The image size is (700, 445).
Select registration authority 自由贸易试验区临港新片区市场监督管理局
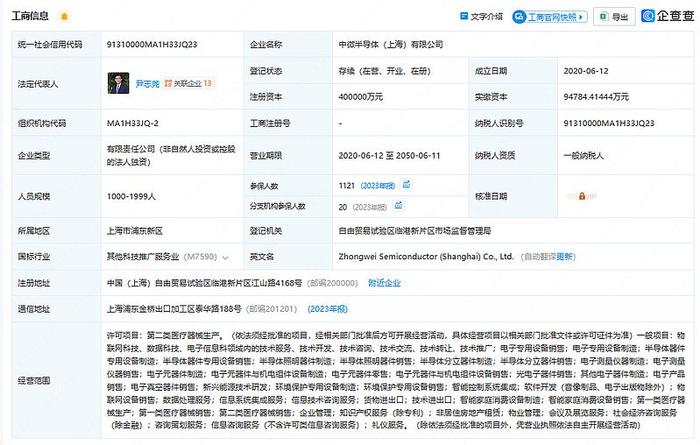click(x=415, y=231)
